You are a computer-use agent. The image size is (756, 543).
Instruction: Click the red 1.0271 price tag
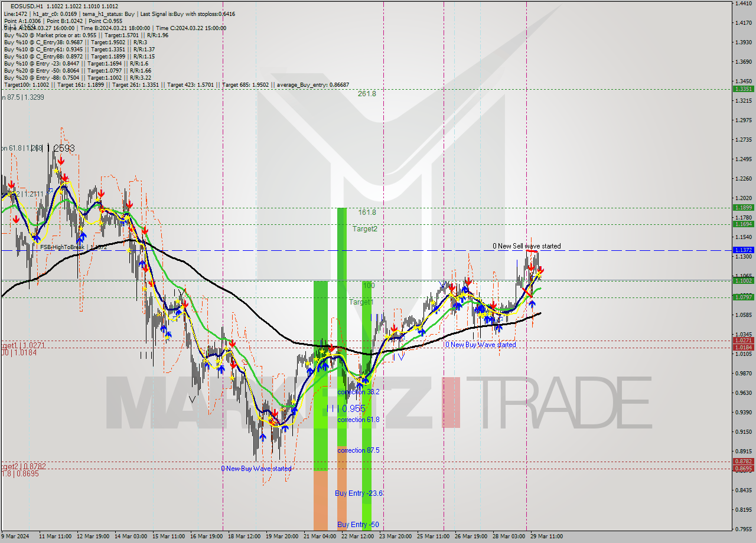click(x=742, y=340)
